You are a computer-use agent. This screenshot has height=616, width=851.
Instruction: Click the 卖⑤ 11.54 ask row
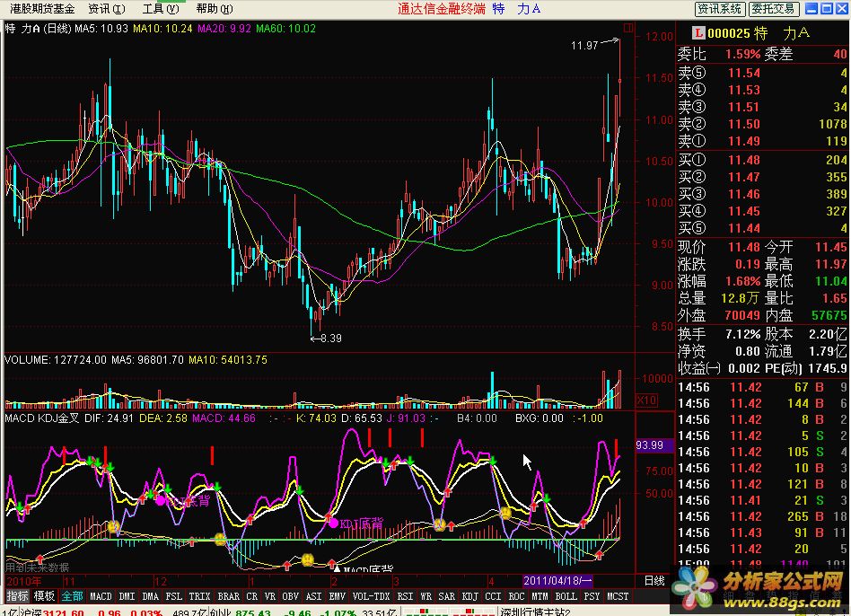[x=762, y=73]
